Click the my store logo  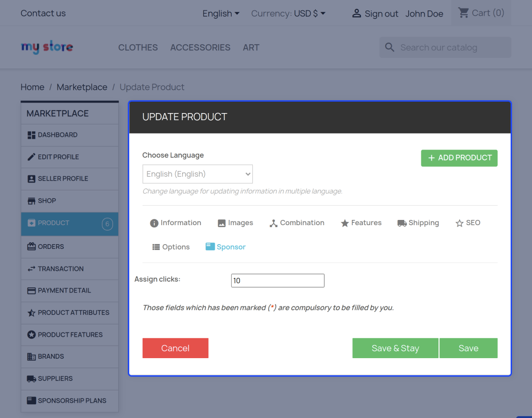[47, 47]
